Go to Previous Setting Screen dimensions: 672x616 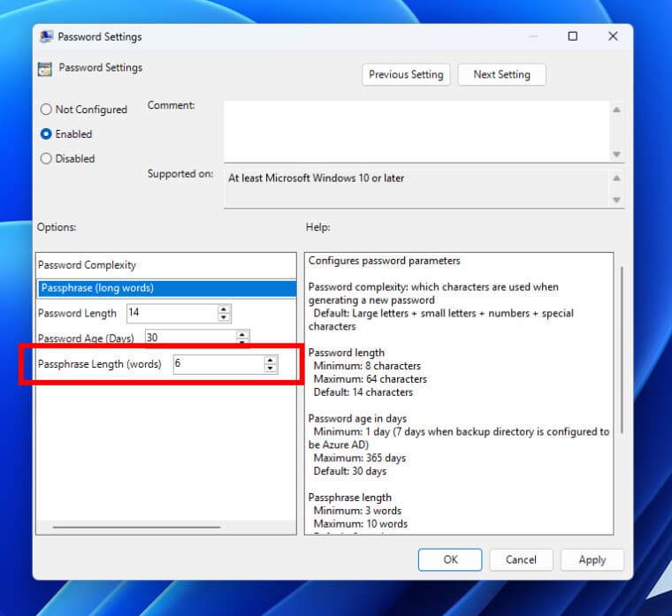[x=406, y=75]
